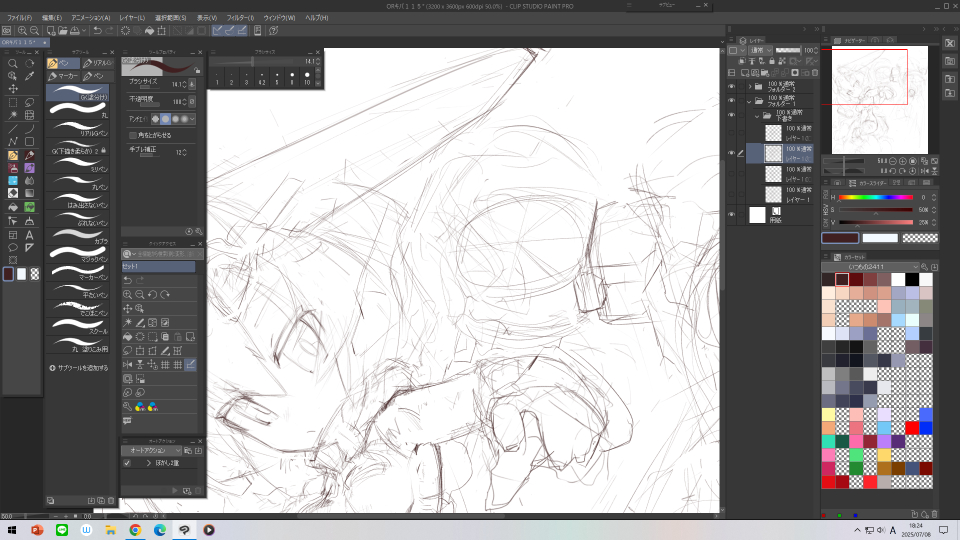The image size is (960, 540).
Task: Pick the bright red swatch in color set
Action: click(912, 427)
